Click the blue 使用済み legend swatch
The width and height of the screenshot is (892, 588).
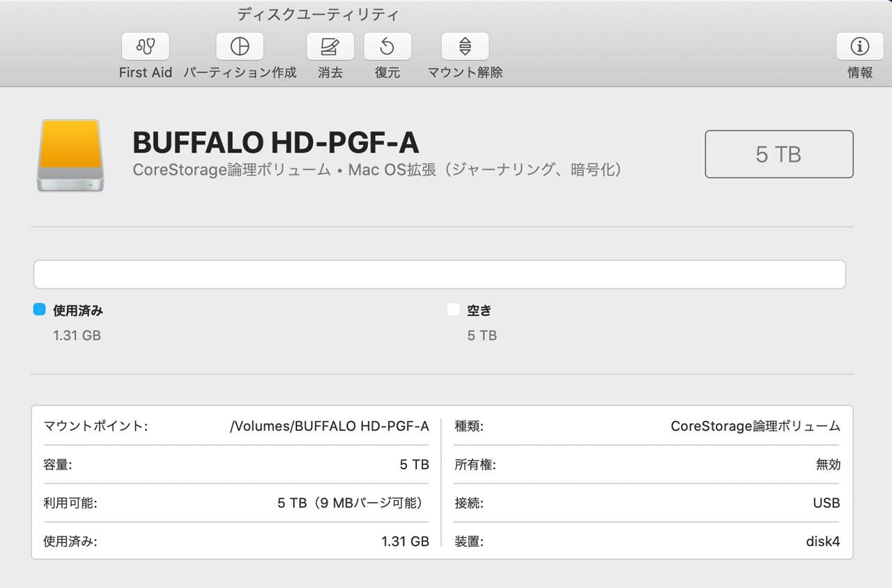pyautogui.click(x=40, y=310)
